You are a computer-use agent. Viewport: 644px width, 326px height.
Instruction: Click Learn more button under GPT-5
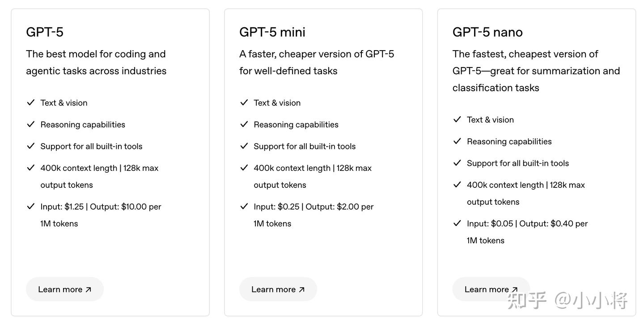pyautogui.click(x=64, y=289)
